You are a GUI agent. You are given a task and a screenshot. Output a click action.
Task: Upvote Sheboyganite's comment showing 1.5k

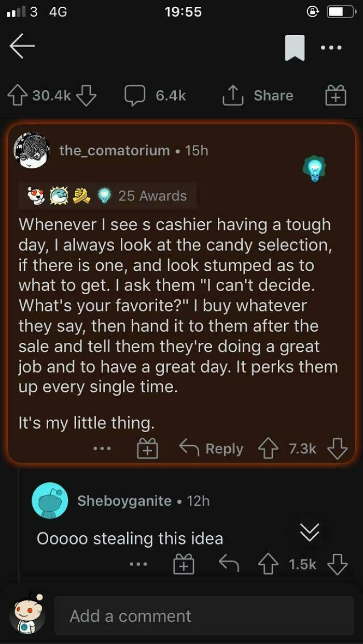coord(269,564)
